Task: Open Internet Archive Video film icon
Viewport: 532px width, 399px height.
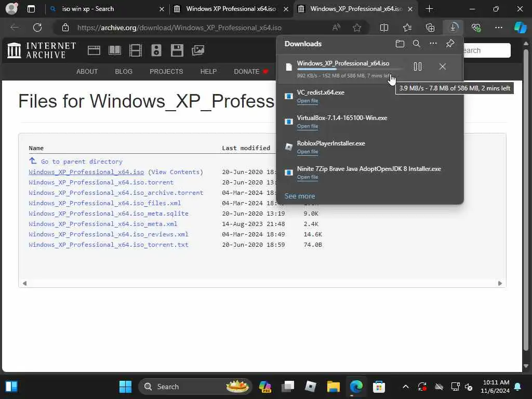Action: coord(136,50)
